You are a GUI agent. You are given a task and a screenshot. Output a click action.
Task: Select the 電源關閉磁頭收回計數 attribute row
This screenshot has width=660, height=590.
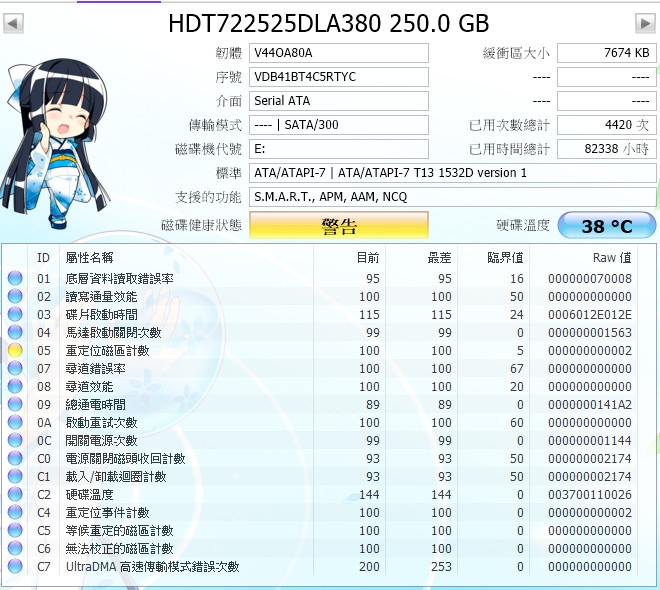point(320,458)
